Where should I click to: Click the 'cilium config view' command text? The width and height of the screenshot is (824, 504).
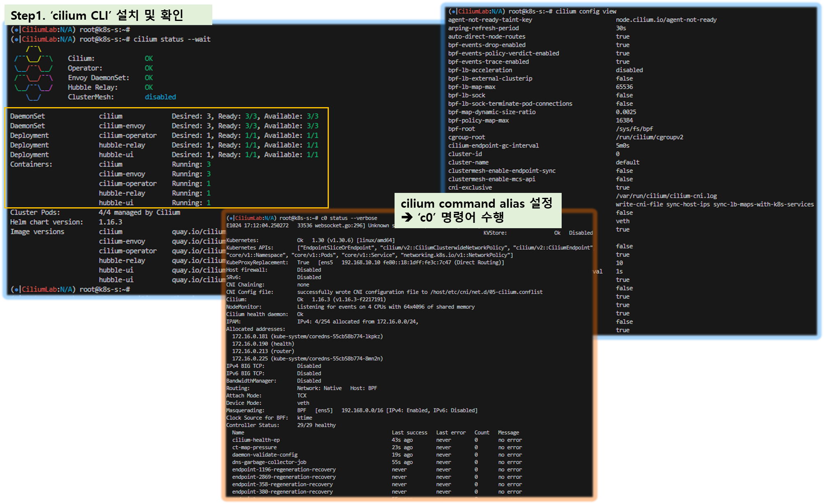click(585, 11)
